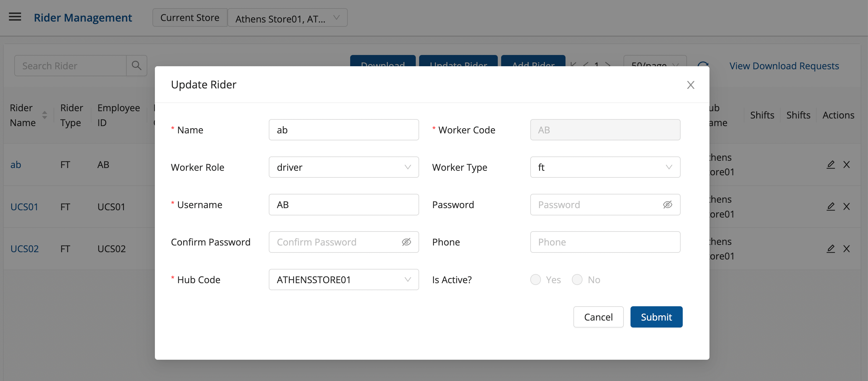Open the Worker Type dropdown

(605, 167)
